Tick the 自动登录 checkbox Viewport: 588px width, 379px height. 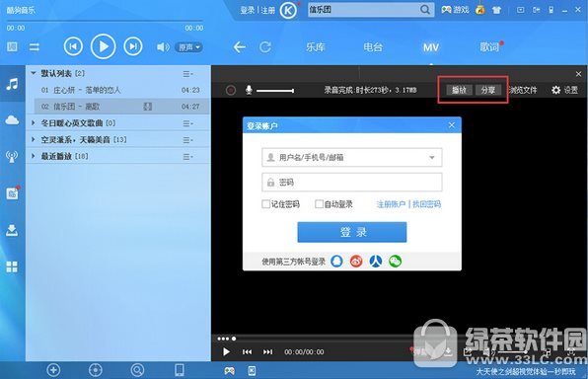point(319,204)
